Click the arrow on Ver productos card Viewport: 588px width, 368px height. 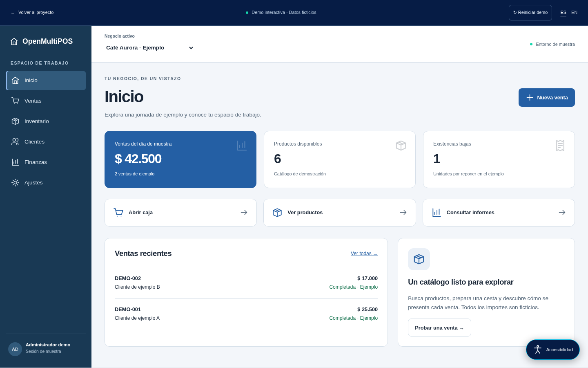[403, 213]
